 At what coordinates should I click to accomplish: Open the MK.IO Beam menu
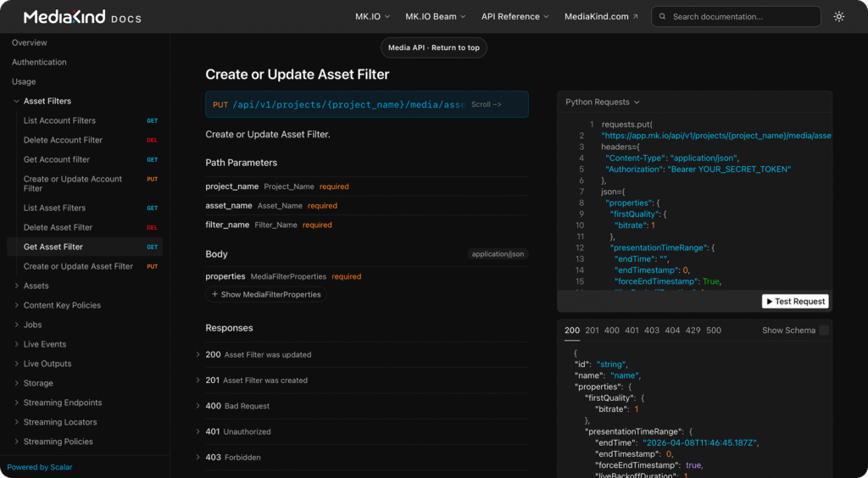pyautogui.click(x=436, y=16)
